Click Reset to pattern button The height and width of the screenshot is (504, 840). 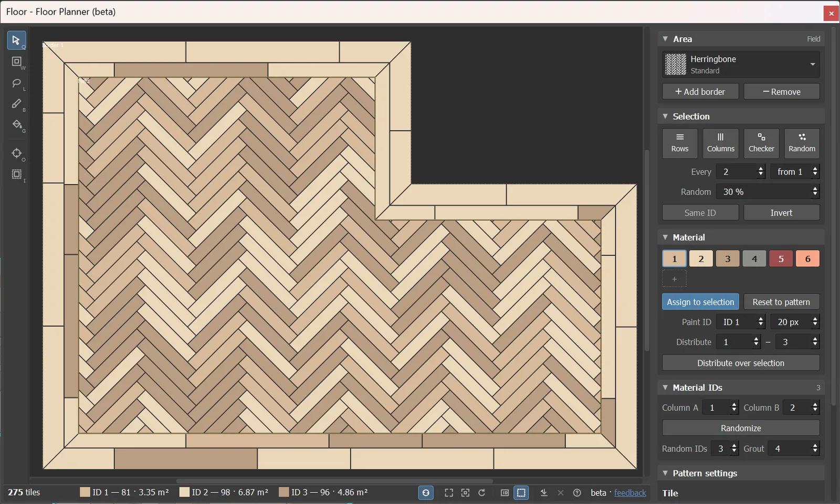pos(782,302)
